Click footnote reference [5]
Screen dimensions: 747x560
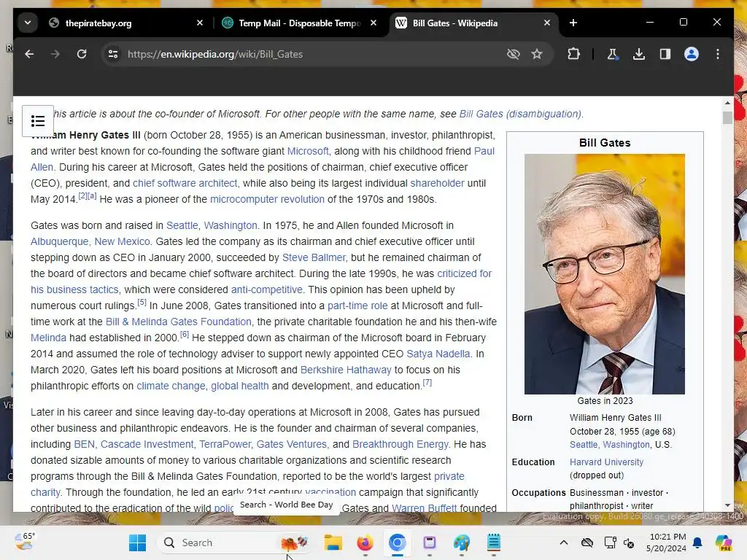[x=142, y=303]
